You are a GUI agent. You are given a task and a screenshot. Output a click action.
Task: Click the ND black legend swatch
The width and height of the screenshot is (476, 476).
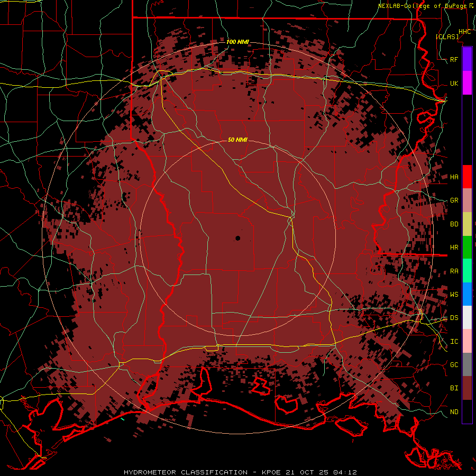point(467,411)
